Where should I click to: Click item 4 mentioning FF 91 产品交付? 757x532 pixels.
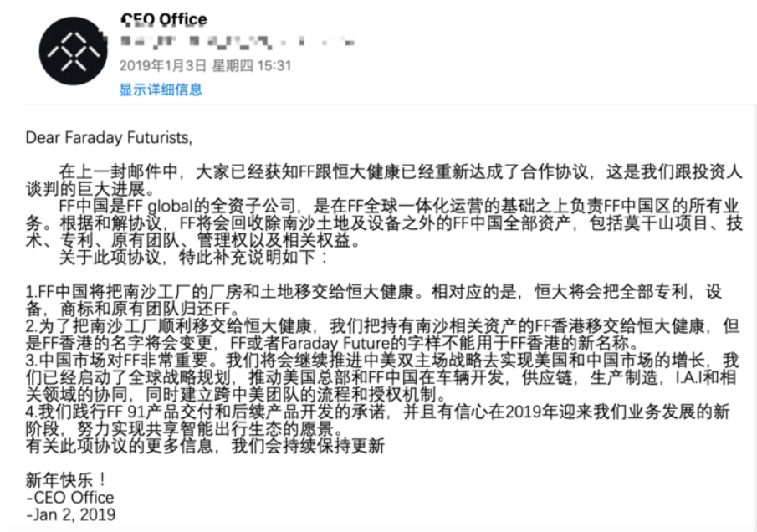(x=377, y=421)
